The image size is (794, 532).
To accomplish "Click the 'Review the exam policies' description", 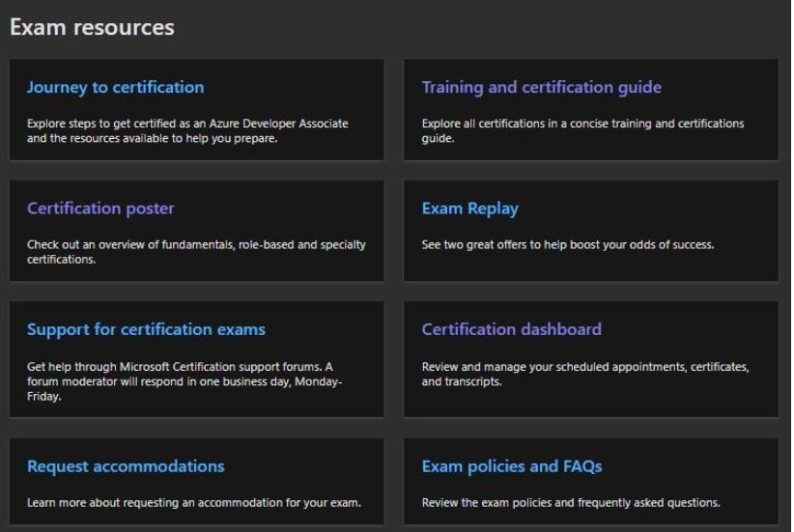I will [570, 503].
